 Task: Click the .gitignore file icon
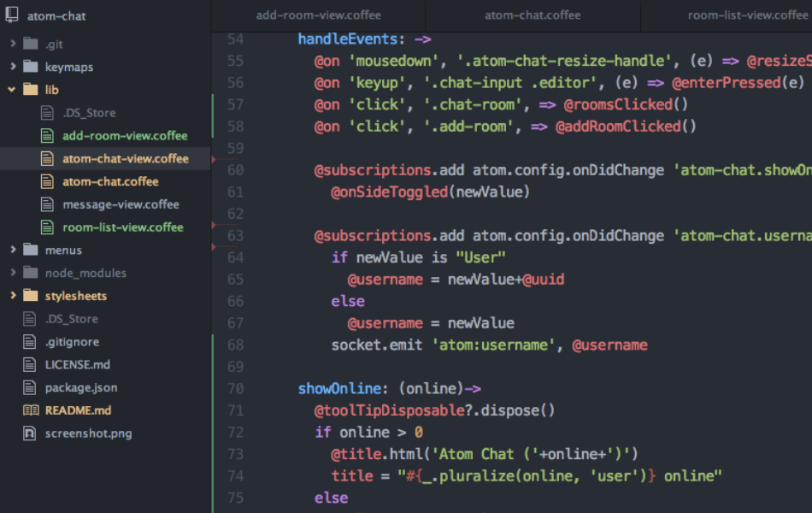click(x=30, y=341)
